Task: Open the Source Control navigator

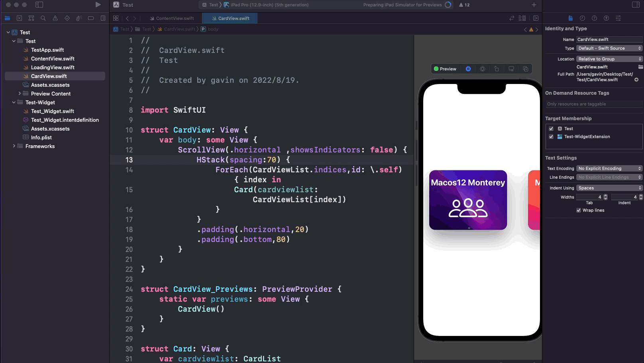Action: point(19,18)
